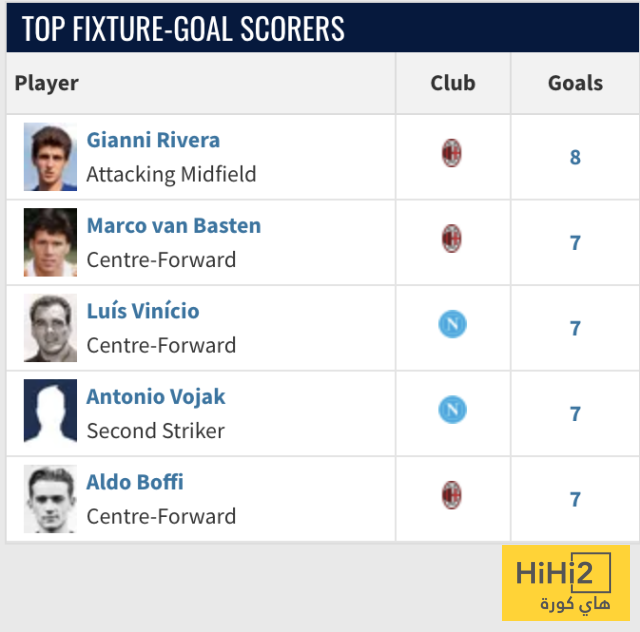Open Luís Vinício's player photo
Screen dimensions: 640x632
[50, 328]
